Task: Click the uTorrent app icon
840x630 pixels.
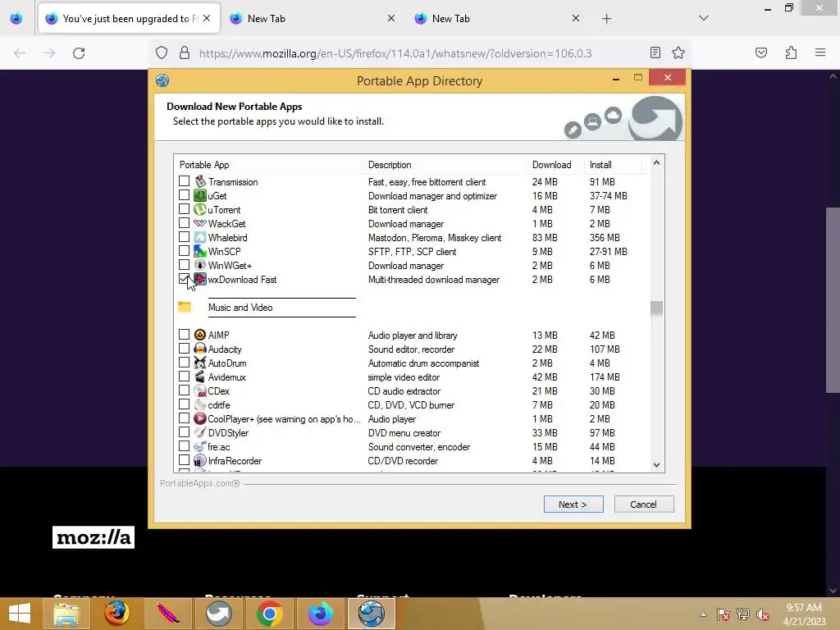Action: pyautogui.click(x=200, y=209)
